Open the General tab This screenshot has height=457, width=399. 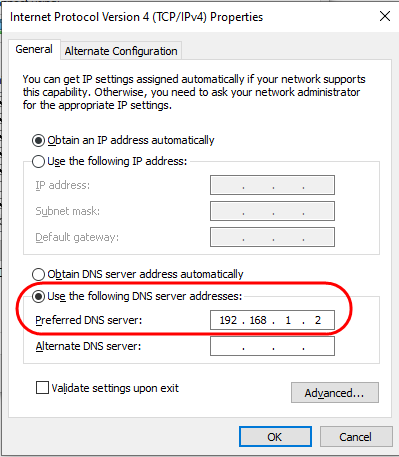[34, 49]
